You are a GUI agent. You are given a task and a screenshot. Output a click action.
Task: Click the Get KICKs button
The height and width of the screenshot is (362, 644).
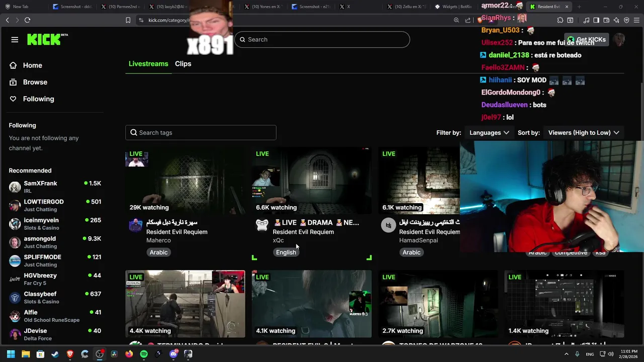point(587,40)
